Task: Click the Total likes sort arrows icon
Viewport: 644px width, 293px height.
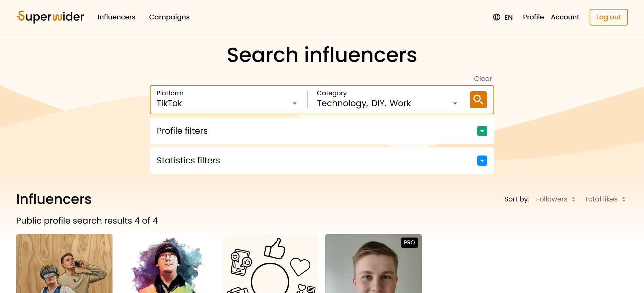Action: [x=624, y=199]
